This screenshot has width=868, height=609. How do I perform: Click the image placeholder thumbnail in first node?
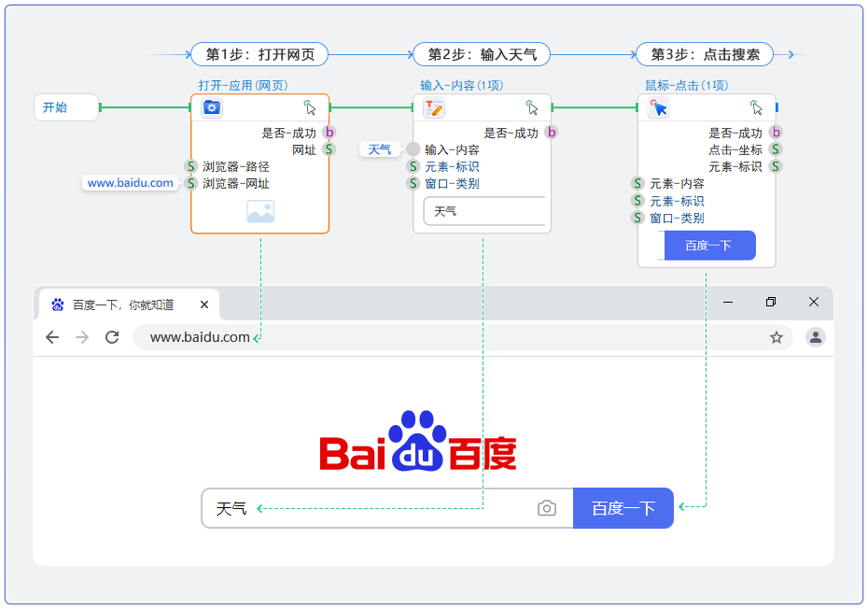click(260, 212)
